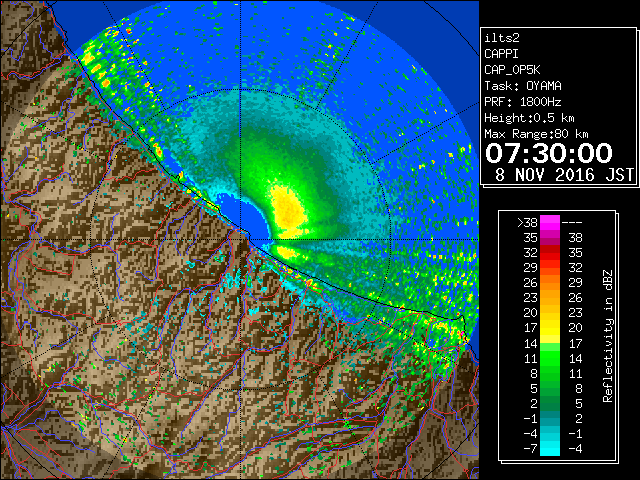Viewport: 640px width, 480px height.
Task: Click the 'Reflectivity in dBZ' axis label
Action: [x=608, y=336]
